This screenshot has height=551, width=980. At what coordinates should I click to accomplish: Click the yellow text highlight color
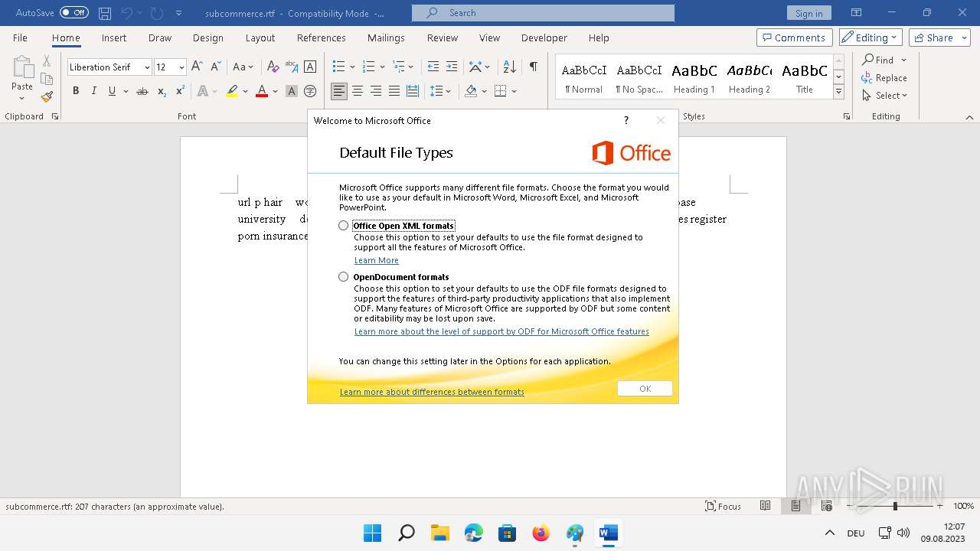(x=232, y=91)
